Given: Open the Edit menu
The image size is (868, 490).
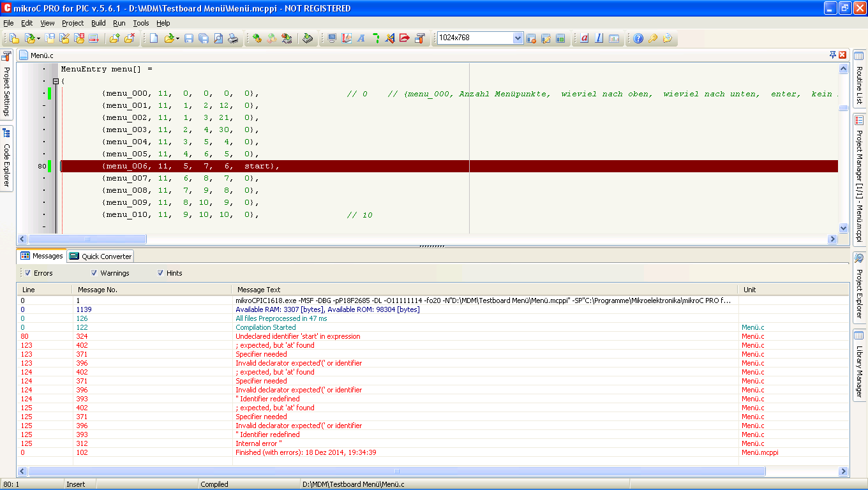Looking at the screenshot, I should coord(27,23).
